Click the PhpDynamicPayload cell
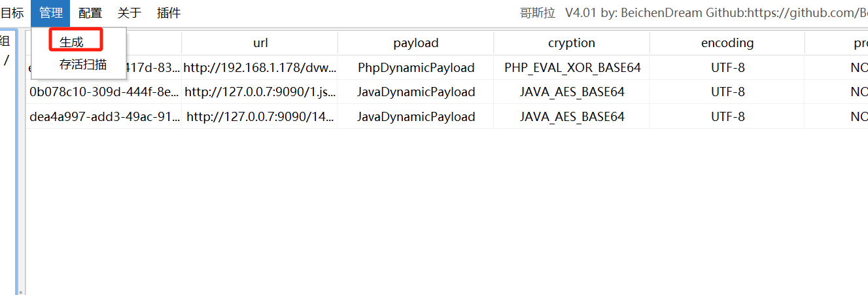 (x=416, y=67)
